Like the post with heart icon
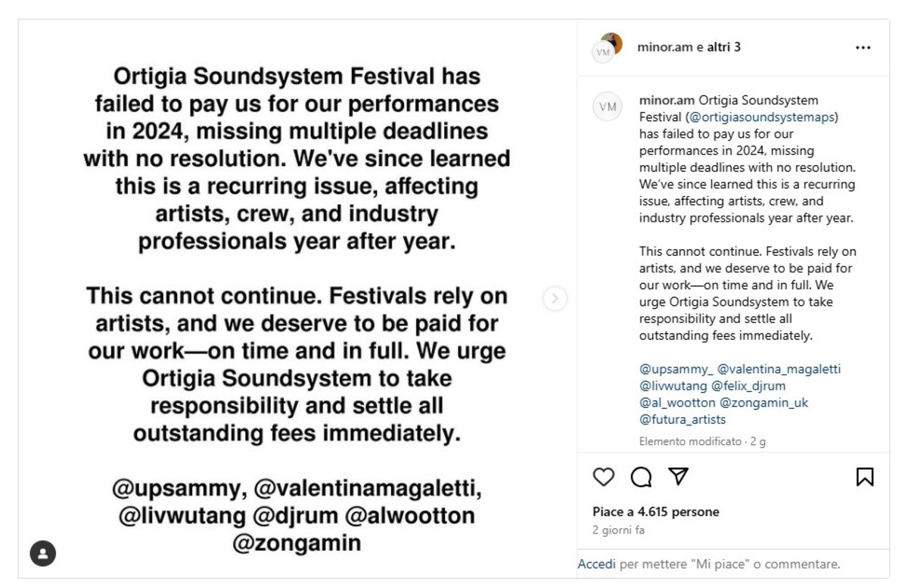 click(x=603, y=477)
